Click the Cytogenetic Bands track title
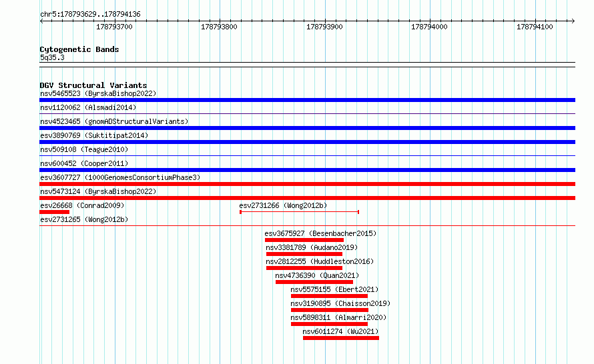 (x=79, y=49)
